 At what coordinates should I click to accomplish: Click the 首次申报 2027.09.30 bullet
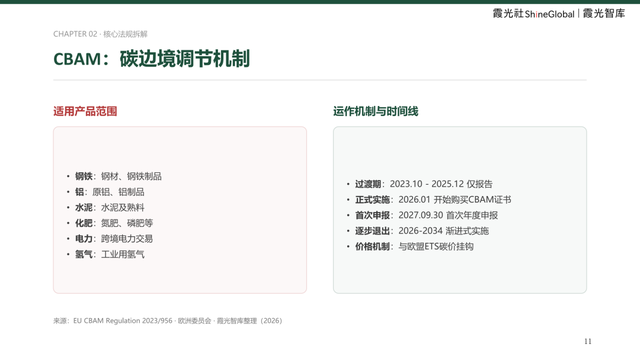(x=422, y=215)
